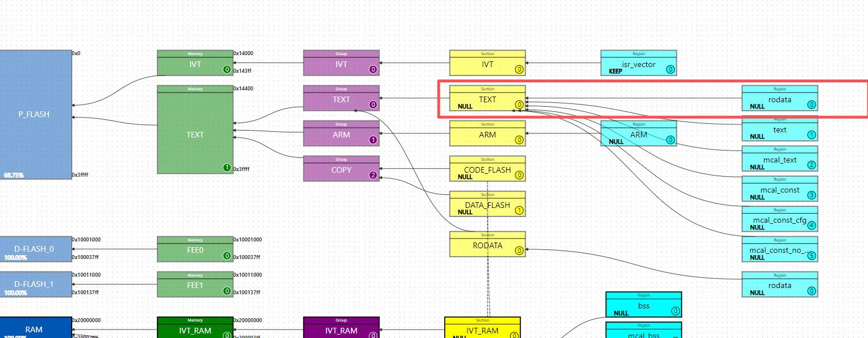Click the yellow TEXT Section node
The image size is (868, 338).
coord(487,98)
